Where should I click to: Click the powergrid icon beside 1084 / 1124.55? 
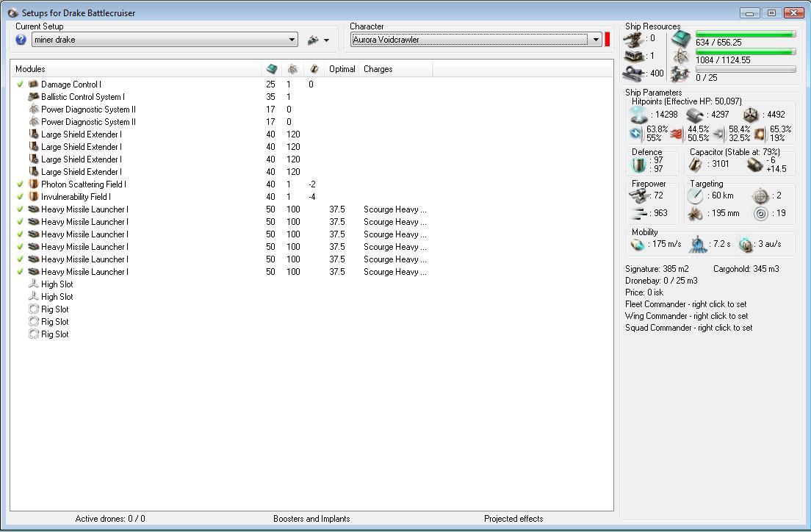tap(681, 57)
